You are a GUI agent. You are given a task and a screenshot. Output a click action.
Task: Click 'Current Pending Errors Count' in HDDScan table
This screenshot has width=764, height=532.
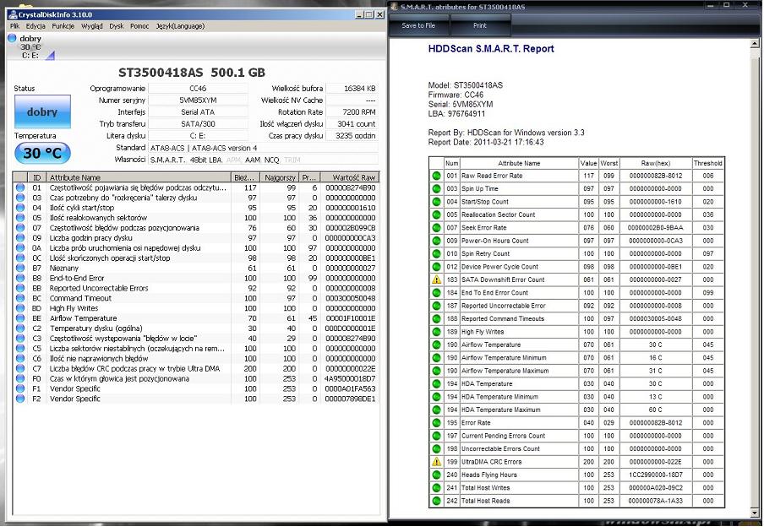point(504,436)
